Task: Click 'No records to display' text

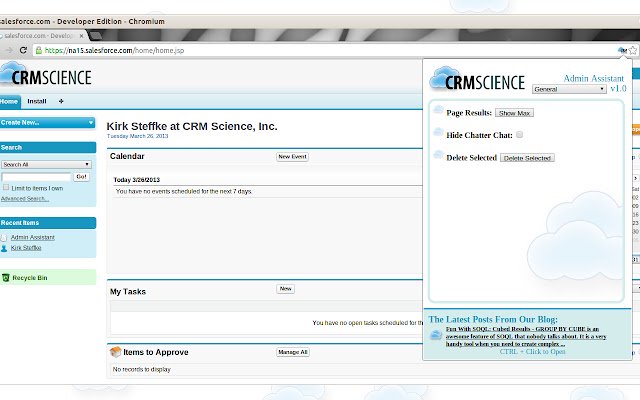Action: 142,369
